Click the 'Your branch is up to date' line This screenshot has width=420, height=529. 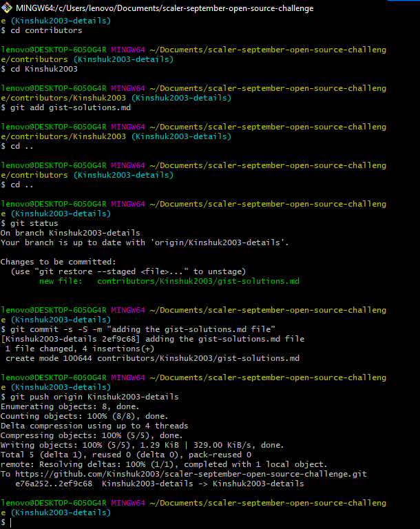[x=145, y=242]
